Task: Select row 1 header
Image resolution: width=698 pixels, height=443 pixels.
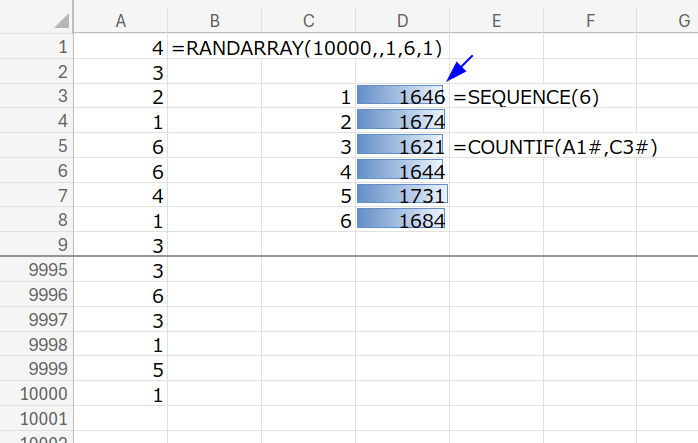Action: (x=37, y=47)
